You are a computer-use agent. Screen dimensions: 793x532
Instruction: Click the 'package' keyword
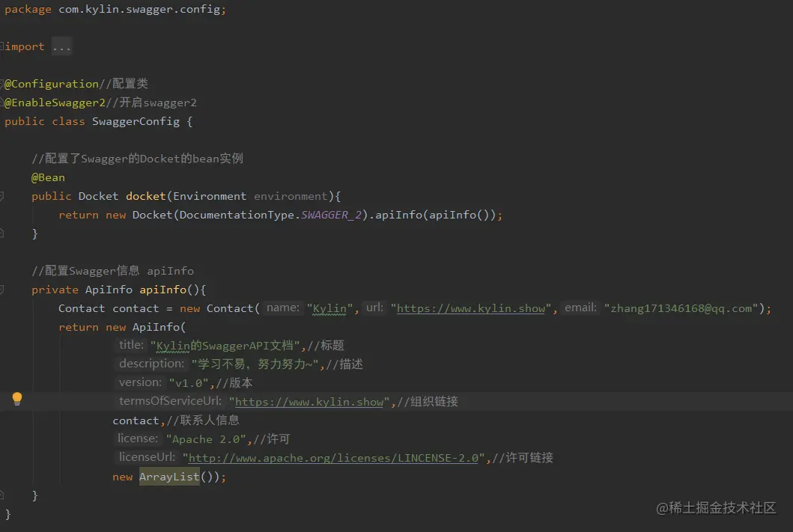[28, 10]
